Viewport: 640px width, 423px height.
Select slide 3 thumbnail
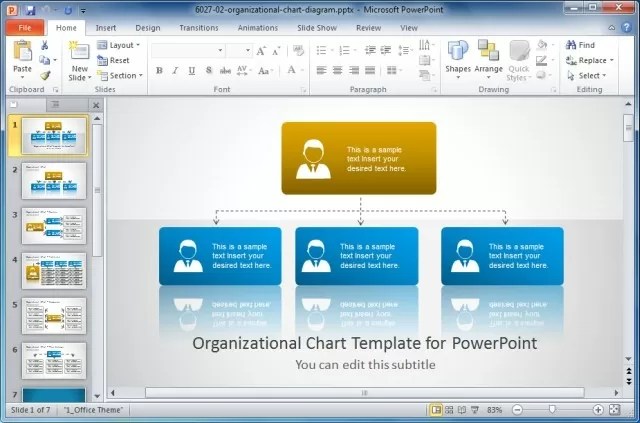coord(54,225)
